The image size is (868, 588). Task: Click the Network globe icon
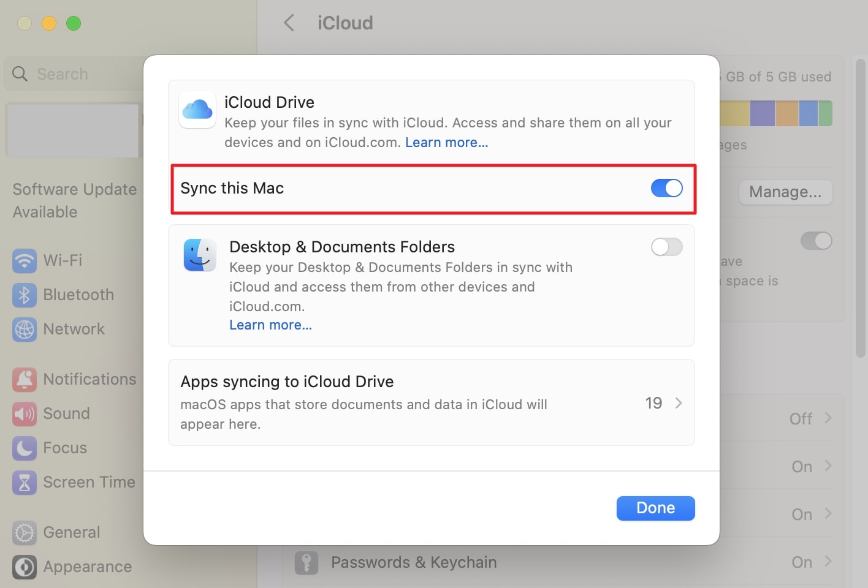tap(25, 330)
